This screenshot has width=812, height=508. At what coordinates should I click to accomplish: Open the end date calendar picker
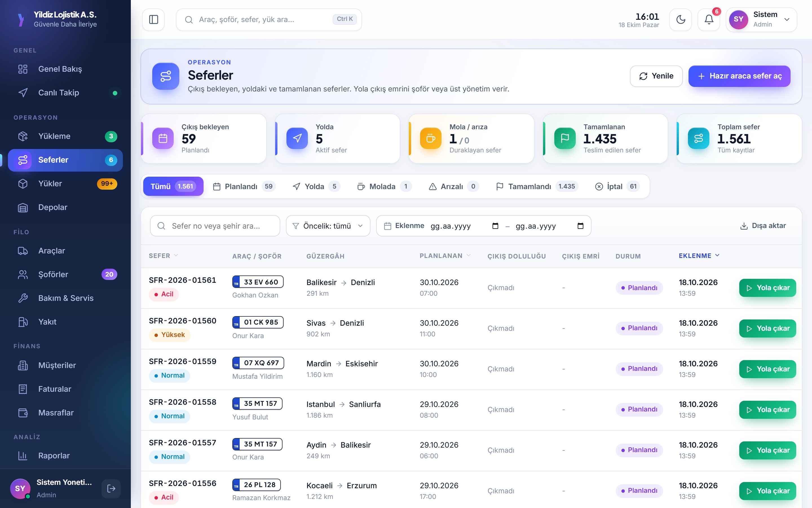tap(581, 226)
